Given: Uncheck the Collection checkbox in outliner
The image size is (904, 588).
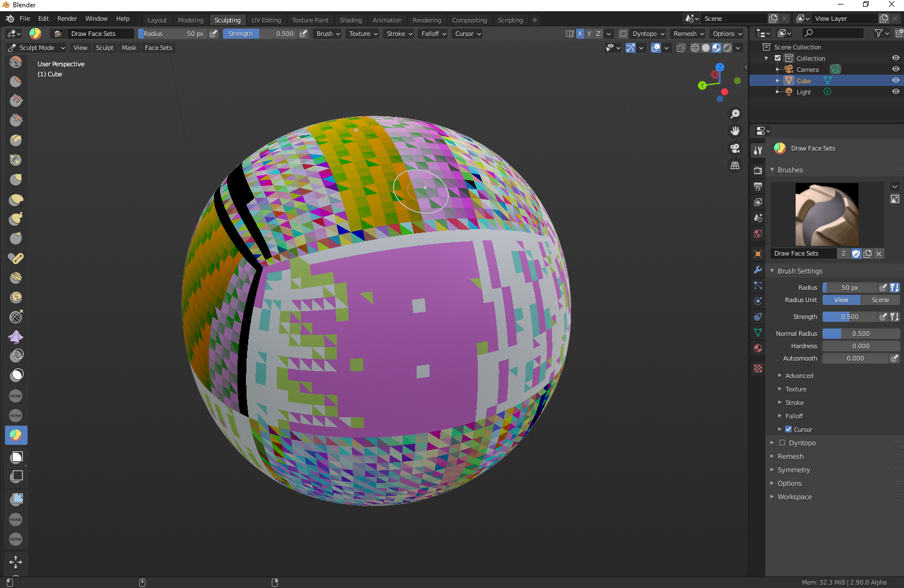Looking at the screenshot, I should coord(778,58).
